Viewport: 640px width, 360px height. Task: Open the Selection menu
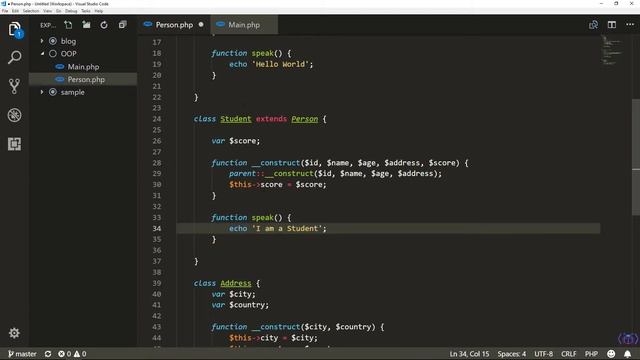tap(31, 11)
